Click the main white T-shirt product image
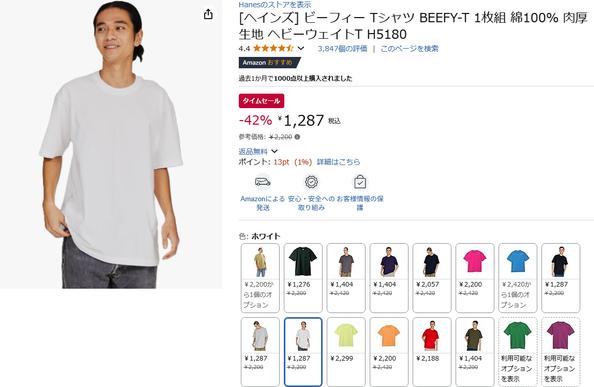Screen dimensions: 594x387 111,144
